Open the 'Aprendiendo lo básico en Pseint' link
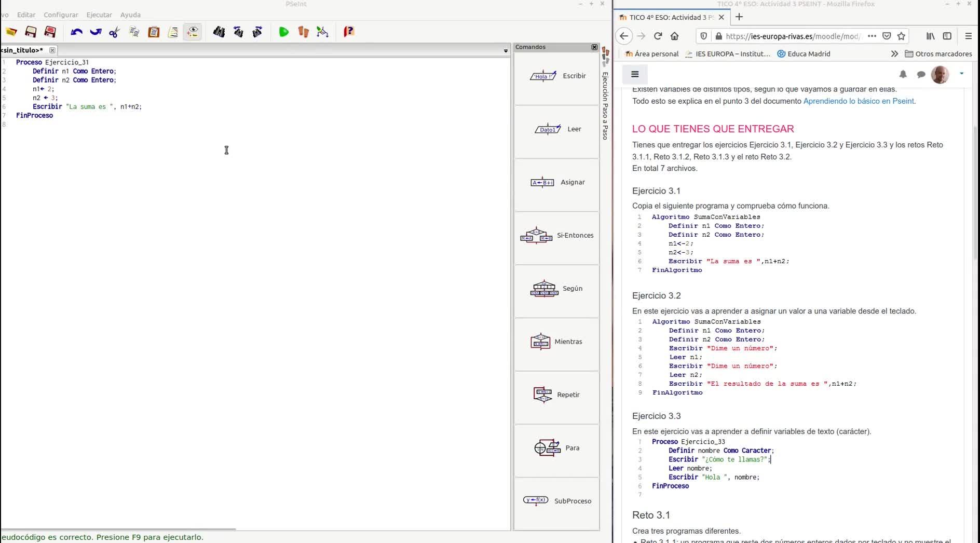Viewport: 980px width, 543px height. [x=858, y=101]
